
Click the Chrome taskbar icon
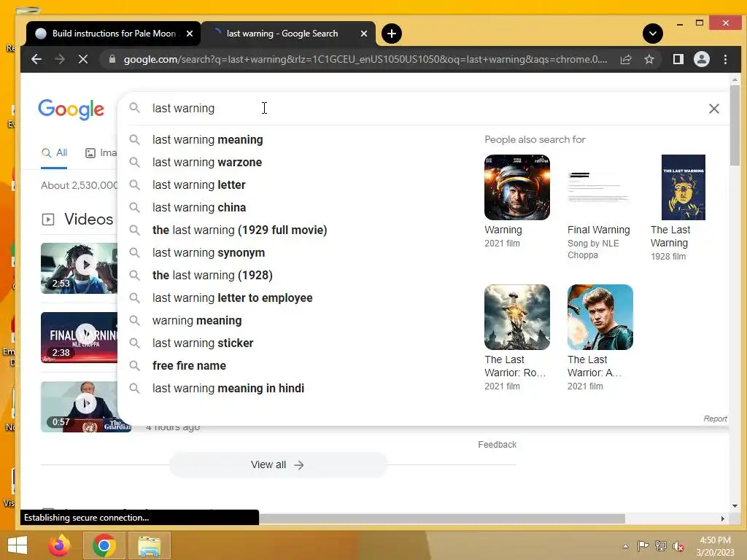click(x=104, y=545)
